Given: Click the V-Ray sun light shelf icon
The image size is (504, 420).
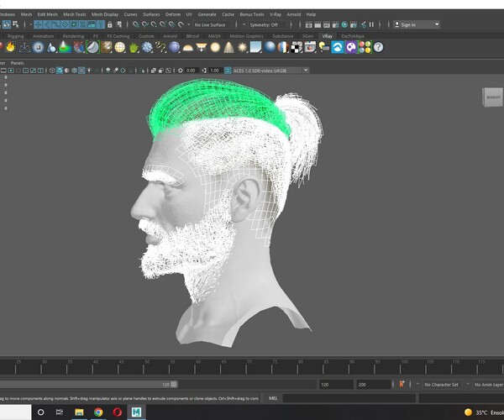Looking at the screenshot, I should pos(243,48).
